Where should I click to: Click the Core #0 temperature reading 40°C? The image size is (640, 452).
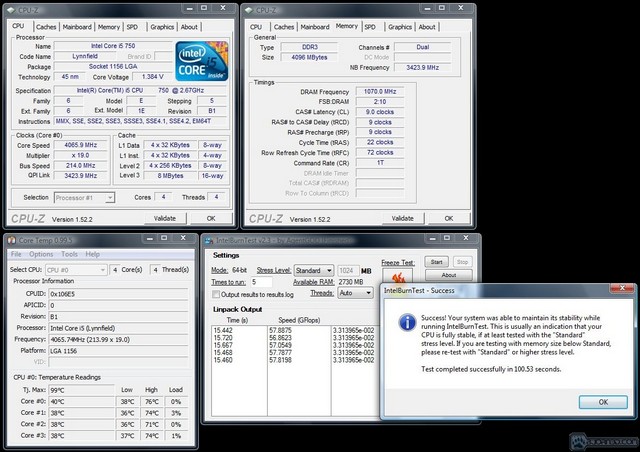pos(81,402)
